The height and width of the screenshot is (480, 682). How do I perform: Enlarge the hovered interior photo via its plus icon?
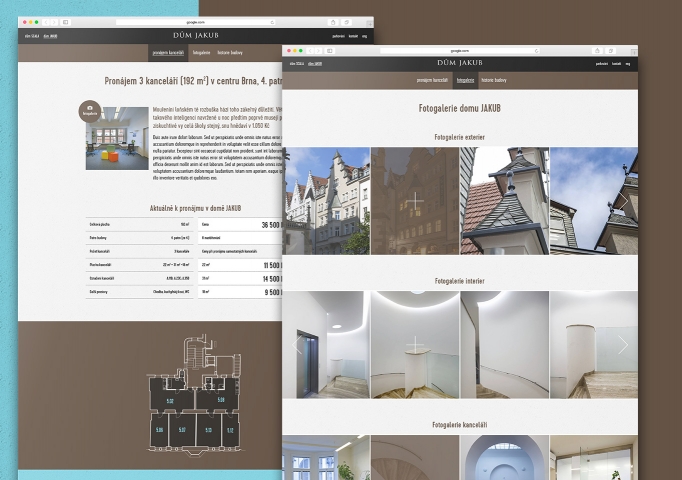(x=415, y=345)
